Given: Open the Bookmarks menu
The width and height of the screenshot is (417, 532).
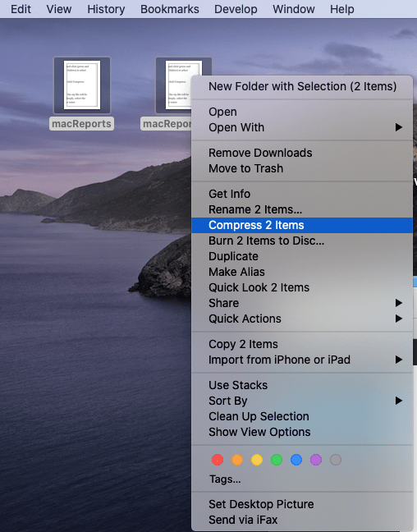Looking at the screenshot, I should pyautogui.click(x=170, y=9).
